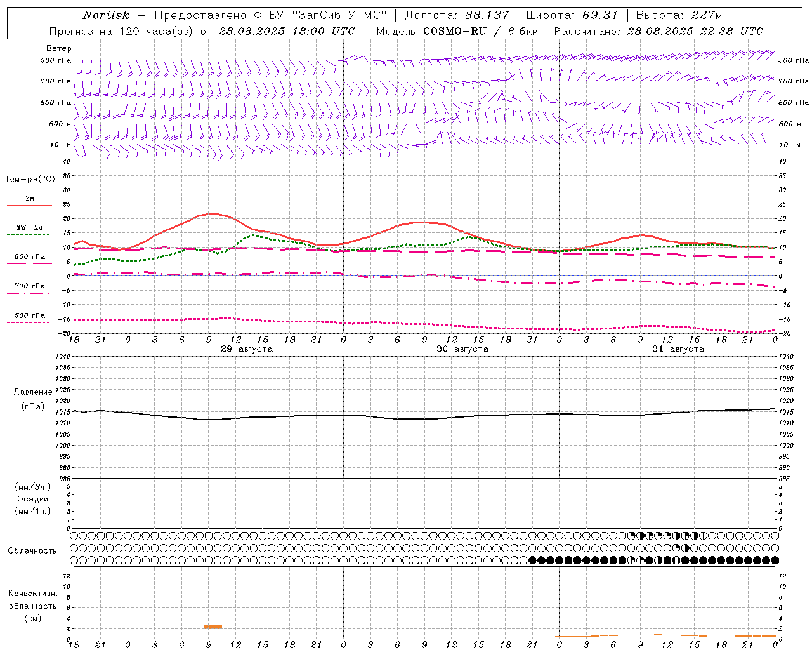Select the Долгота: 88.137 header field
The image size is (812, 650).
pyautogui.click(x=457, y=15)
